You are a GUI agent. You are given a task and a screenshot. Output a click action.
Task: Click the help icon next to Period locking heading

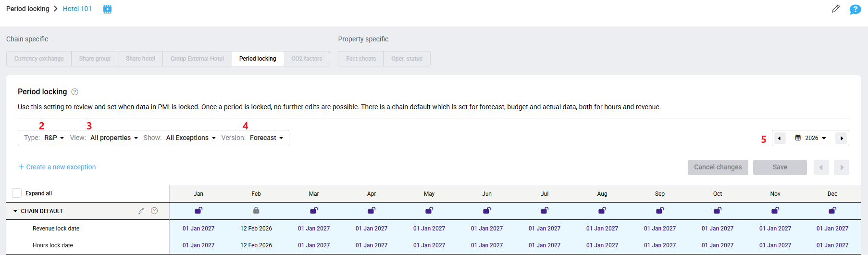pos(75,92)
